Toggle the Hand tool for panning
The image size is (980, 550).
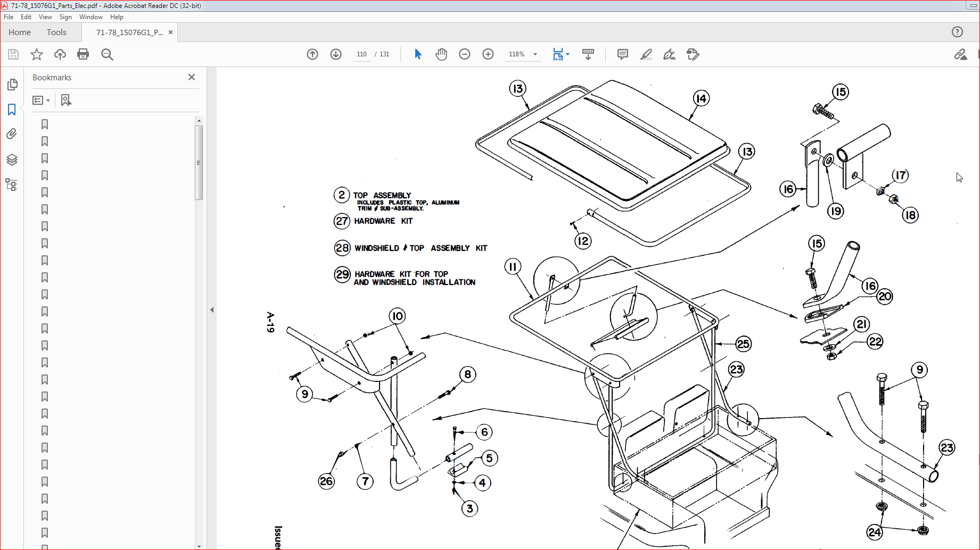(x=441, y=54)
